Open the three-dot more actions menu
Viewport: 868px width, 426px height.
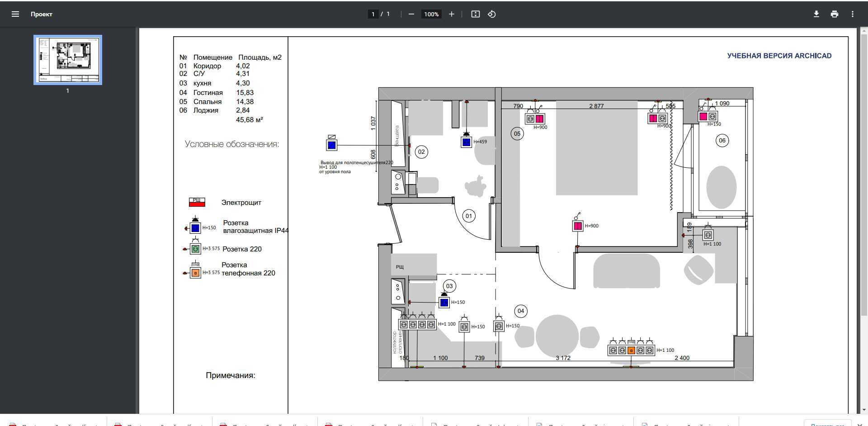(x=852, y=14)
